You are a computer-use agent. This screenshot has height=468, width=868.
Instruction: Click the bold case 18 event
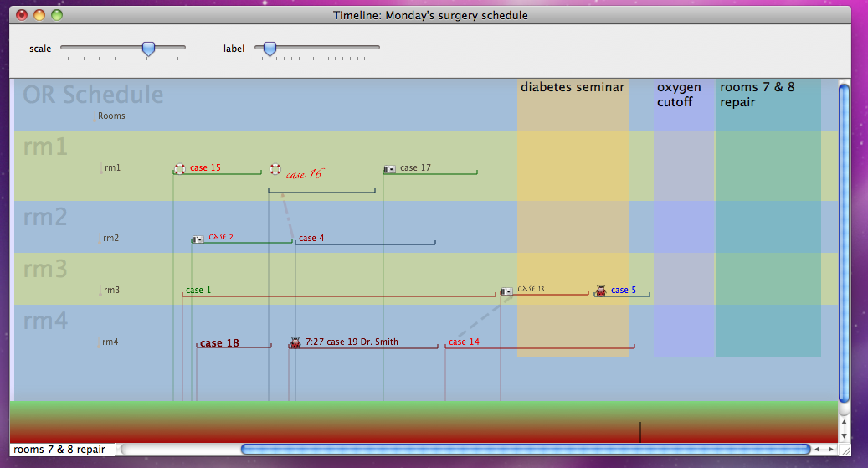click(x=219, y=343)
